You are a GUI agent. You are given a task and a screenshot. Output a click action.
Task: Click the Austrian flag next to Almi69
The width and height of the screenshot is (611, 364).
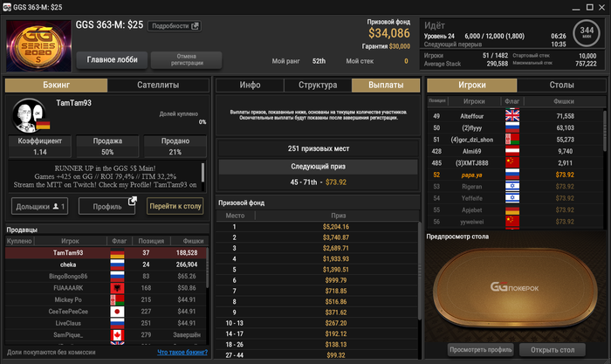pyautogui.click(x=512, y=151)
